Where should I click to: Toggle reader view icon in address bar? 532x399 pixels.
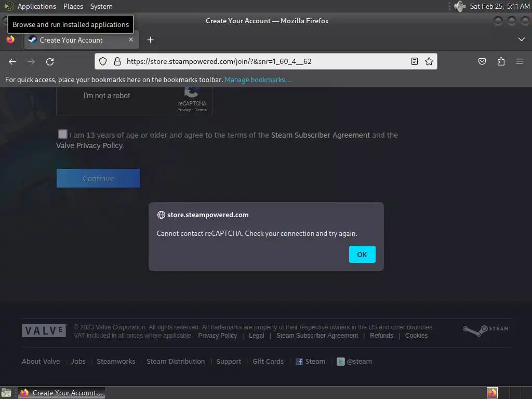[414, 61]
